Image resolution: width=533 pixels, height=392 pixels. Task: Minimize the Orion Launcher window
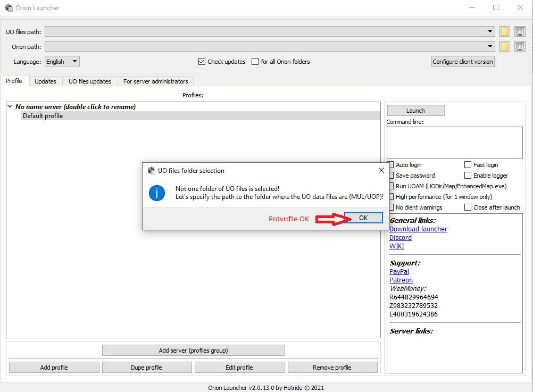tap(472, 7)
